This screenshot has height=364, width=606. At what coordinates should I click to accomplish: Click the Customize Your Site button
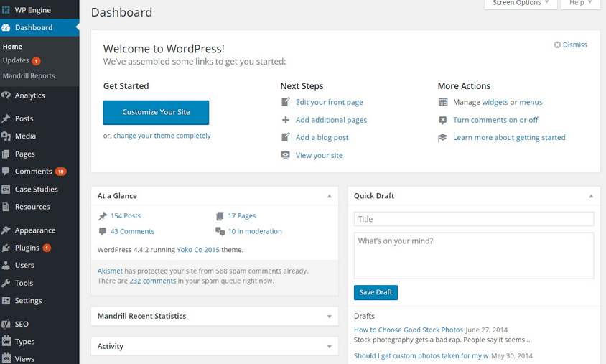click(x=156, y=113)
